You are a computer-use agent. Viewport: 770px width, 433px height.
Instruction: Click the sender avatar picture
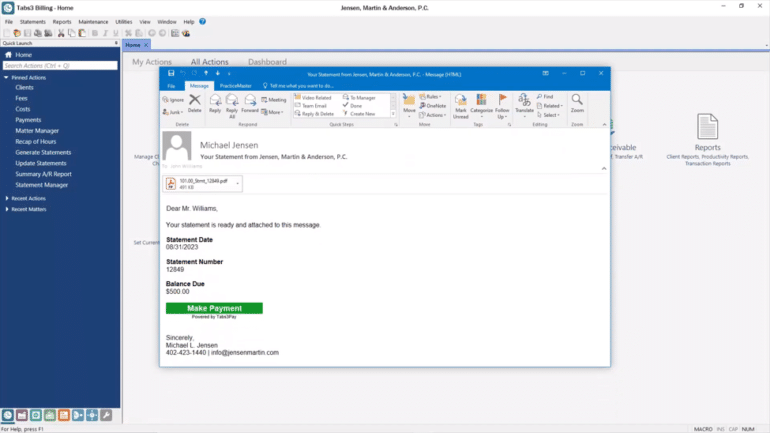(x=177, y=145)
